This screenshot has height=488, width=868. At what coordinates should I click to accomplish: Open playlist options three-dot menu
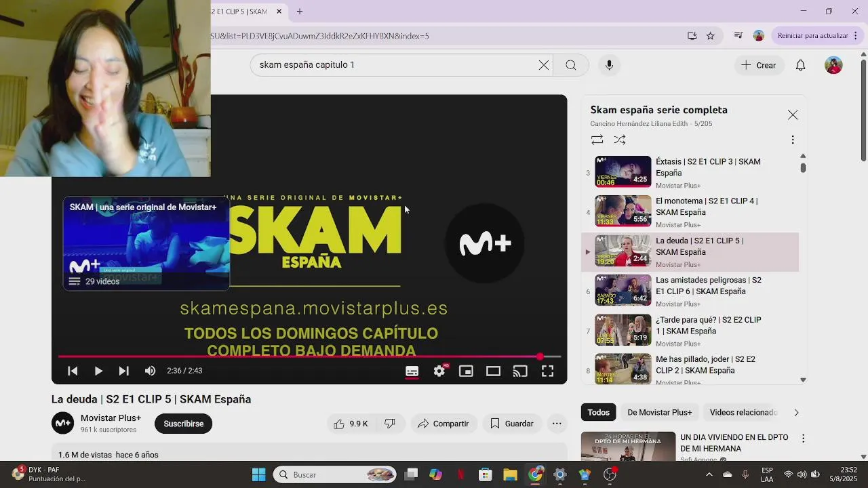[x=793, y=140]
